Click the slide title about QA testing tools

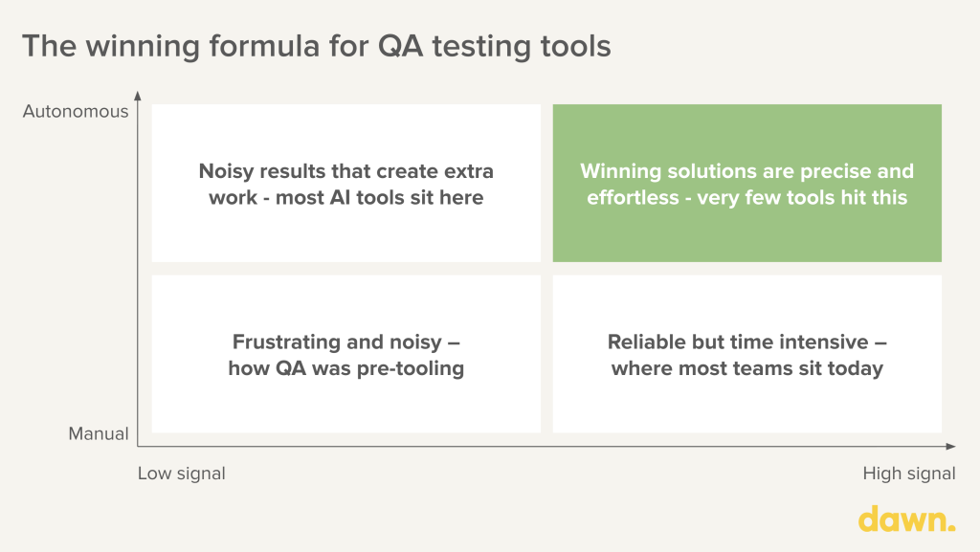pyautogui.click(x=317, y=46)
